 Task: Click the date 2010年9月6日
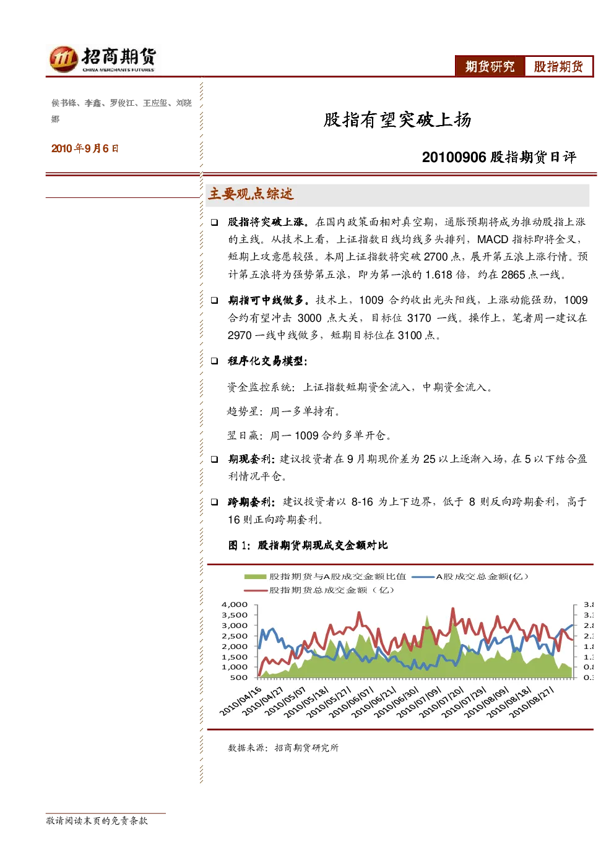(x=85, y=148)
